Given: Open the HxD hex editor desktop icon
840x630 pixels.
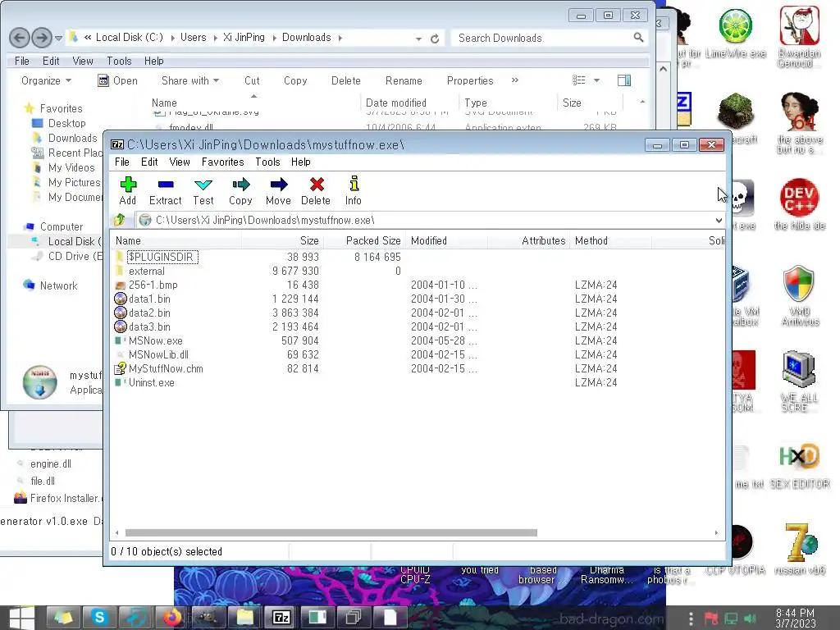Looking at the screenshot, I should pyautogui.click(x=799, y=465).
